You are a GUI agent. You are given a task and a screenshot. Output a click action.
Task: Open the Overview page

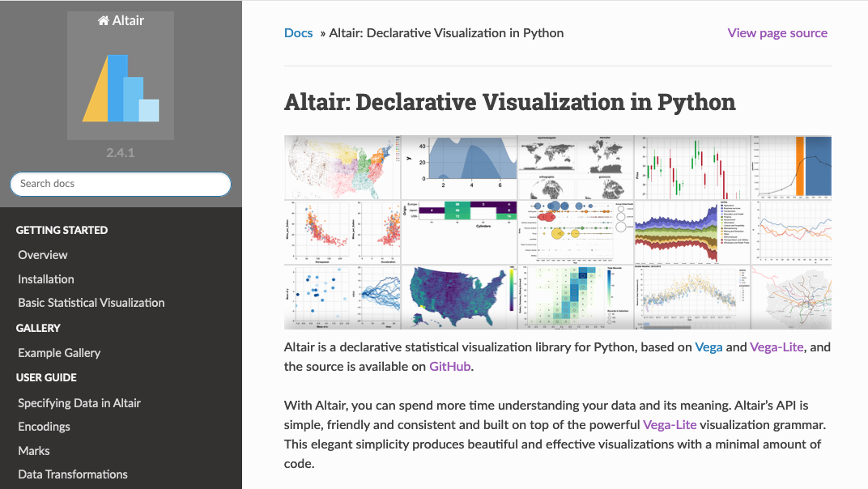point(43,255)
